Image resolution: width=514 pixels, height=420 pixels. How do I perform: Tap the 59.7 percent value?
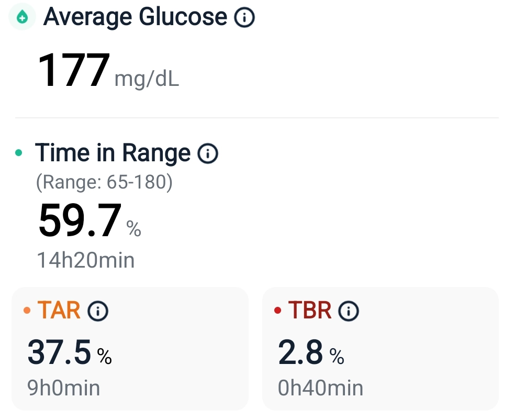pyautogui.click(x=80, y=221)
